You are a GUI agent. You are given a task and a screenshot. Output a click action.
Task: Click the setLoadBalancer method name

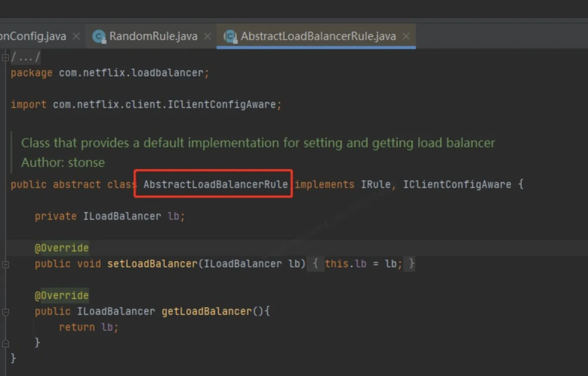click(152, 264)
